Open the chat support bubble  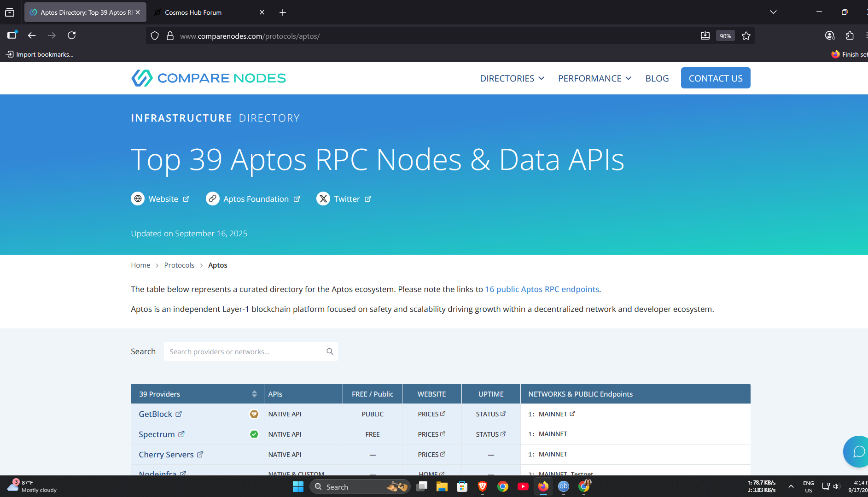[858, 451]
